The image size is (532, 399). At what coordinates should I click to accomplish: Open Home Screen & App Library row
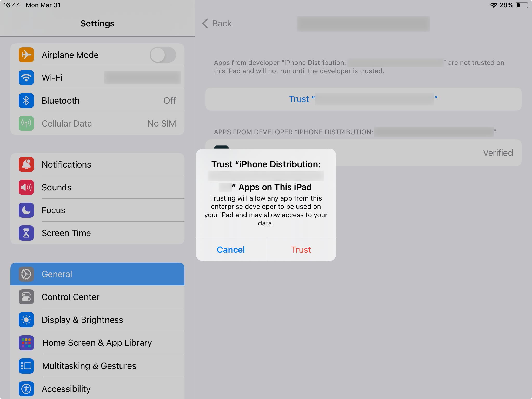click(x=97, y=343)
